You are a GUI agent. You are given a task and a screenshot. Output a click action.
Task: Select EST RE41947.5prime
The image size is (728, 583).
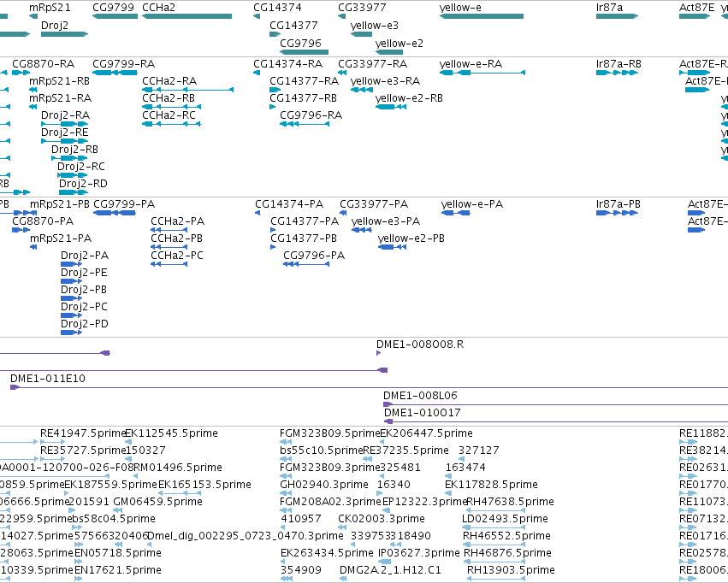(x=53, y=442)
